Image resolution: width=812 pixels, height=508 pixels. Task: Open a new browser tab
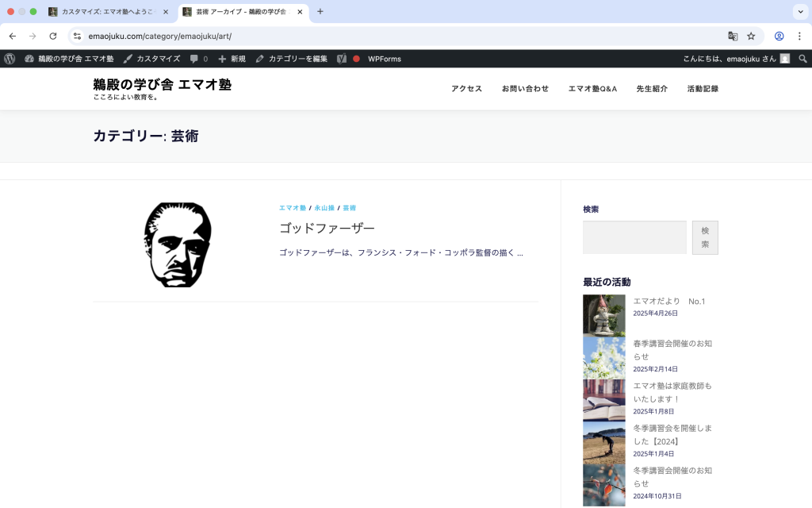pos(320,11)
